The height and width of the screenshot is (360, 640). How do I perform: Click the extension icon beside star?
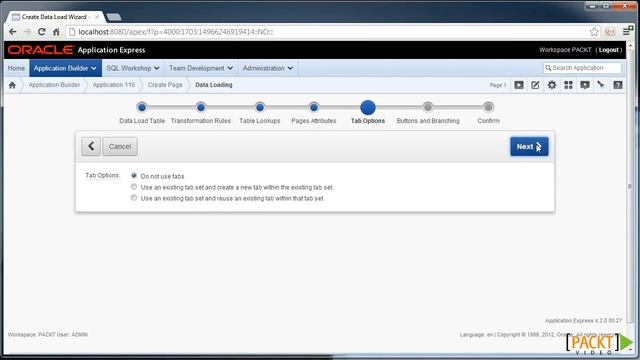coord(610,31)
